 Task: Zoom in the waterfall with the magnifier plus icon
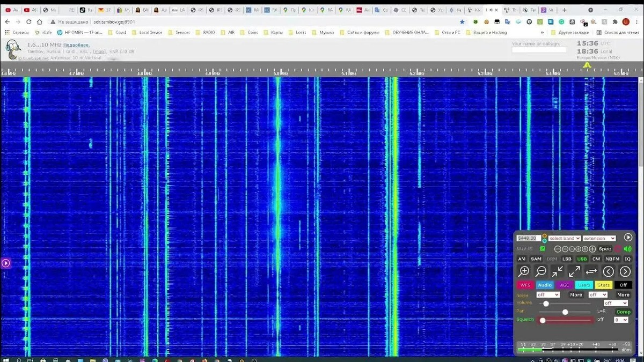pyautogui.click(x=524, y=271)
